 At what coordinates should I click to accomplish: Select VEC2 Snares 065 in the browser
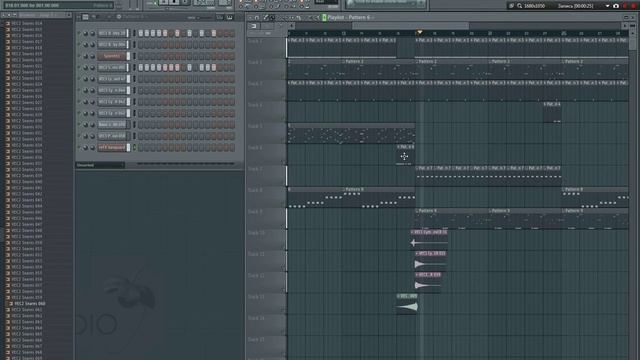[x=27, y=334]
